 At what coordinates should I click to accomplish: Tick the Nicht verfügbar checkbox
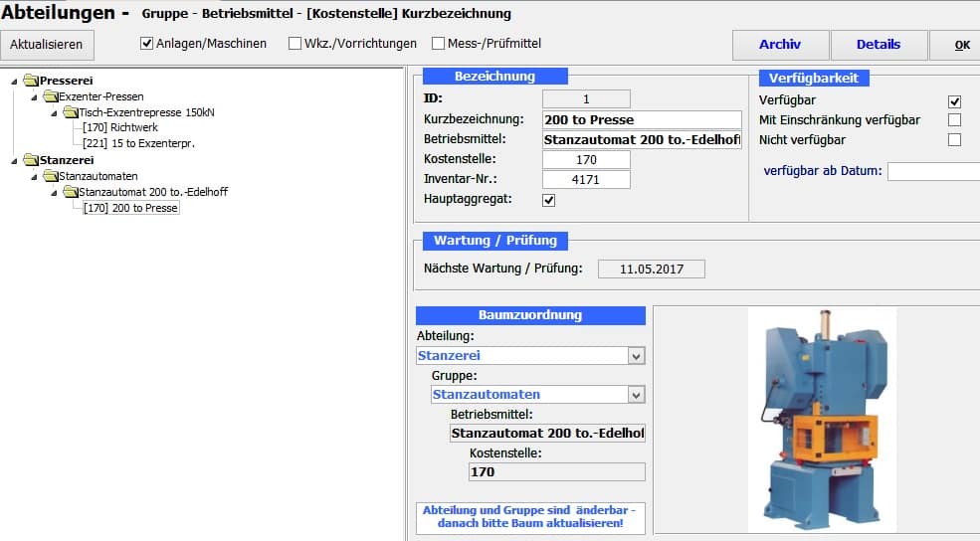point(954,140)
